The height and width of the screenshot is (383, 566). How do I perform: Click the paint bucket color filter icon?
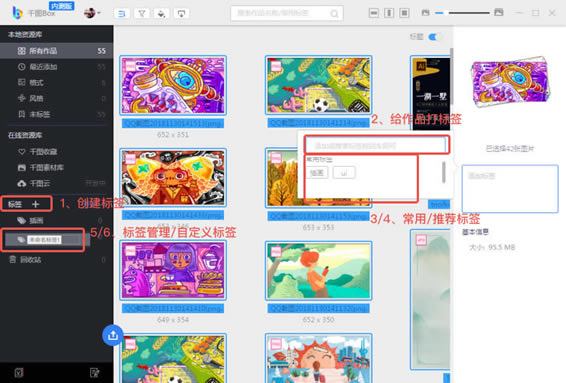coord(161,14)
